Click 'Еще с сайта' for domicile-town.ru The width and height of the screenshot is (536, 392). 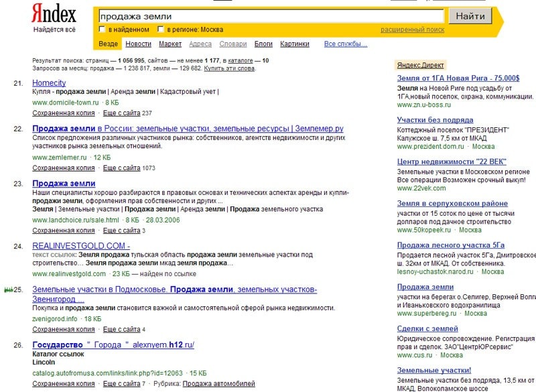(x=121, y=113)
